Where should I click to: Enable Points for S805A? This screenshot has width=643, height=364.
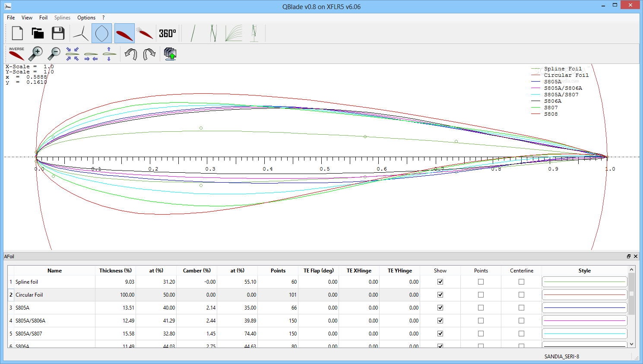(481, 307)
